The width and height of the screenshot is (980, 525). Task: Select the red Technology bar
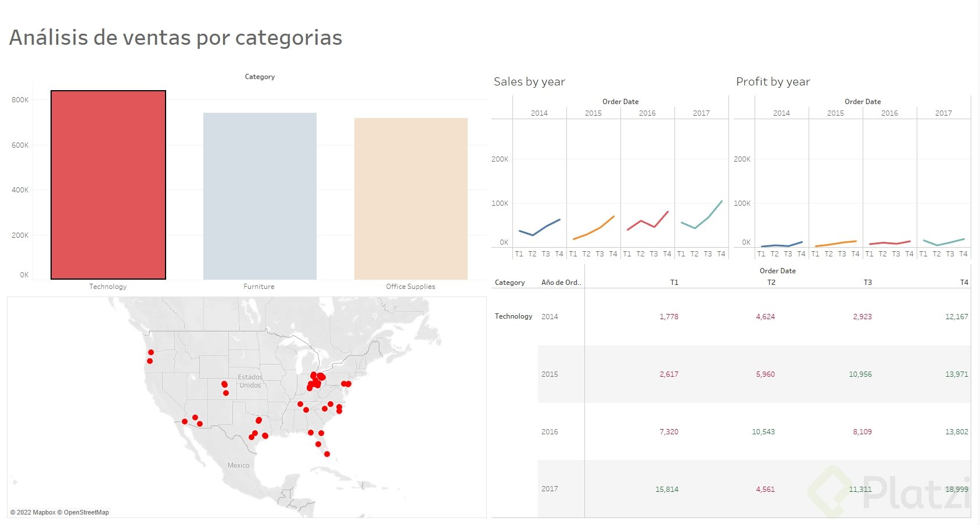[108, 185]
